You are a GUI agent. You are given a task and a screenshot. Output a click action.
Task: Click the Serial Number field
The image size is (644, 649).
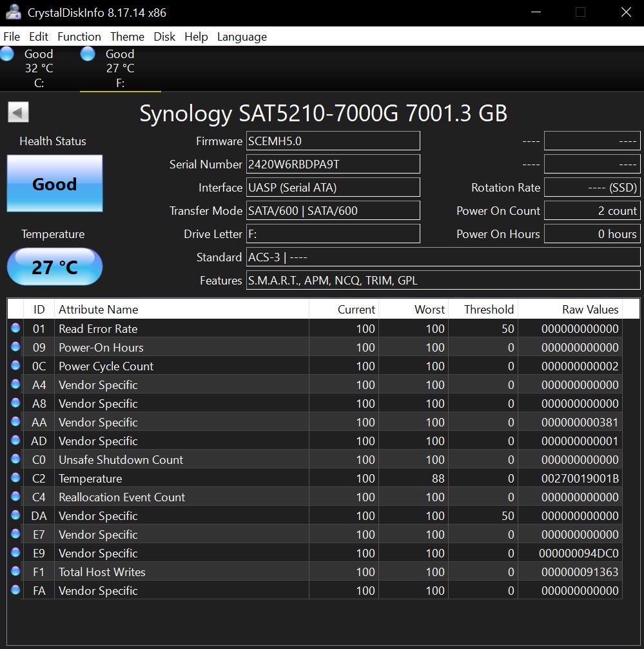(x=333, y=164)
